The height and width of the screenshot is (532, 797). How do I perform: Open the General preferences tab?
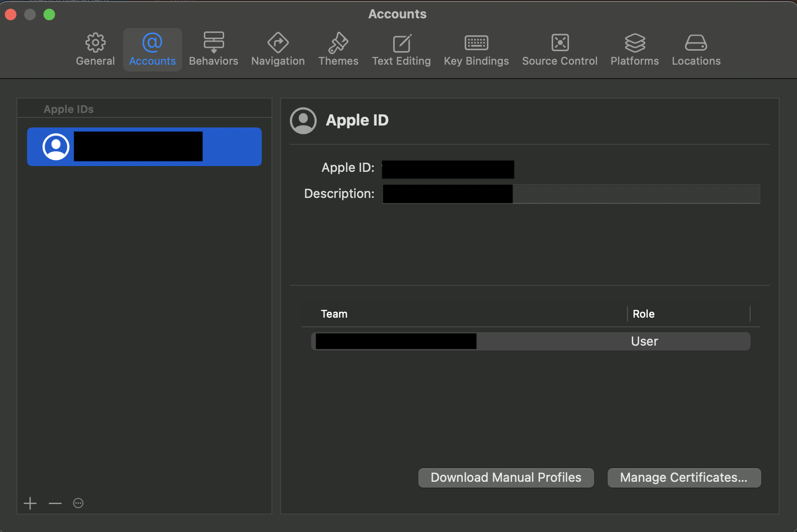pyautogui.click(x=95, y=50)
